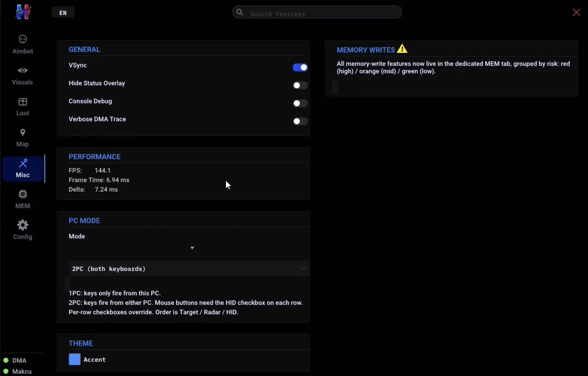Image resolution: width=588 pixels, height=376 pixels.
Task: Enable the Hide Status Overlay toggle
Action: click(x=300, y=85)
